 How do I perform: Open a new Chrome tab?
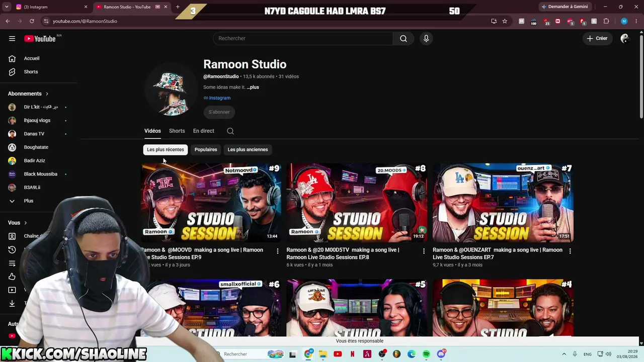click(178, 7)
